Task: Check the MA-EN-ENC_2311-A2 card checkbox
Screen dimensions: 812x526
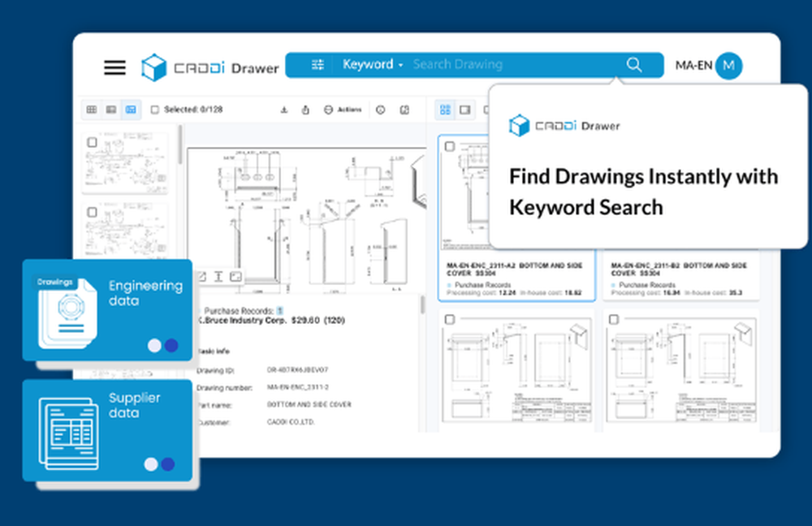Action: (450, 146)
